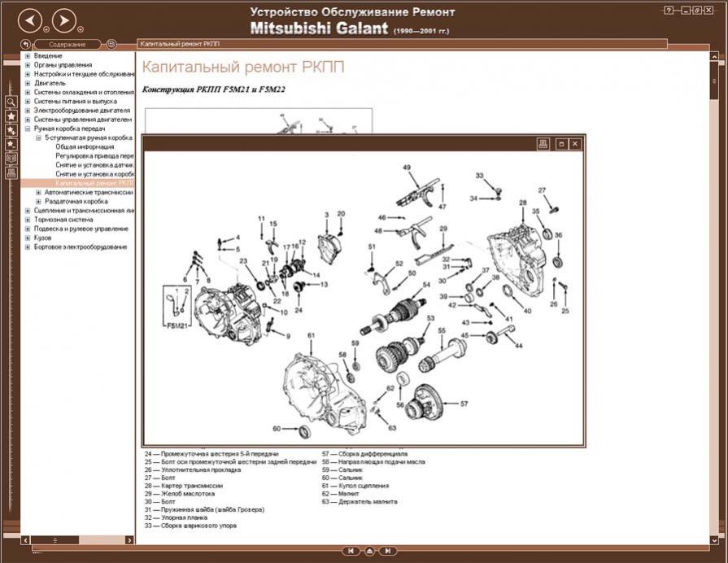
Task: Collapse the 5-ступенчатая ручная коробка node
Action: click(38, 138)
